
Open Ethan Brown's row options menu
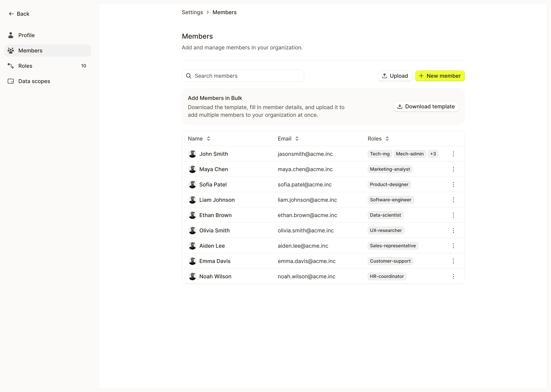pyautogui.click(x=453, y=215)
